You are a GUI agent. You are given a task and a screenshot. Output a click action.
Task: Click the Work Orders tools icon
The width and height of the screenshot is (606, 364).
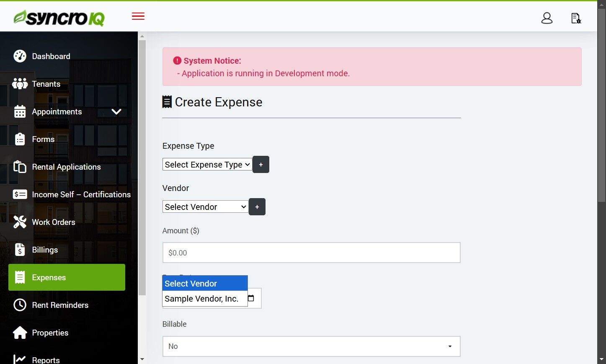20,222
